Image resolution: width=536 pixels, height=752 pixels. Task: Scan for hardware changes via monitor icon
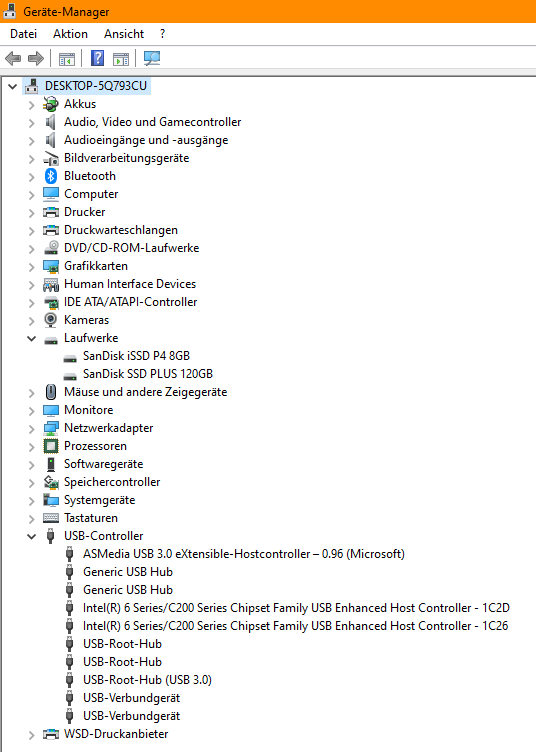point(152,59)
